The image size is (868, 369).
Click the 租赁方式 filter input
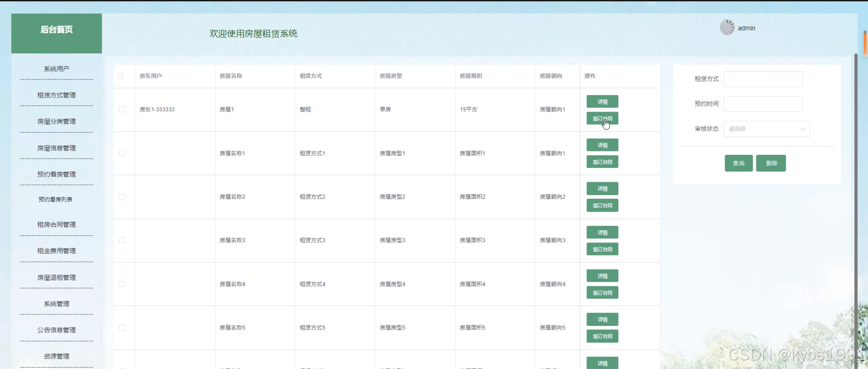[763, 79]
